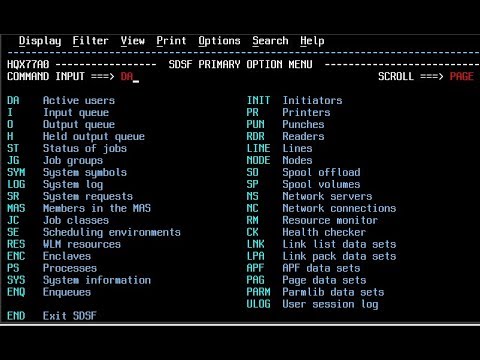Image resolution: width=480 pixels, height=360 pixels.
Task: Select the LNK Link list data sets option
Action: click(x=322, y=244)
